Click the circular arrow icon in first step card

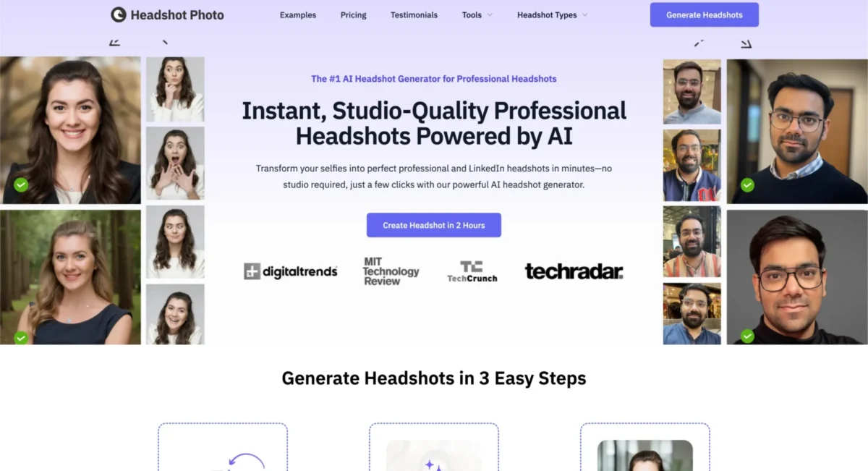click(x=247, y=462)
